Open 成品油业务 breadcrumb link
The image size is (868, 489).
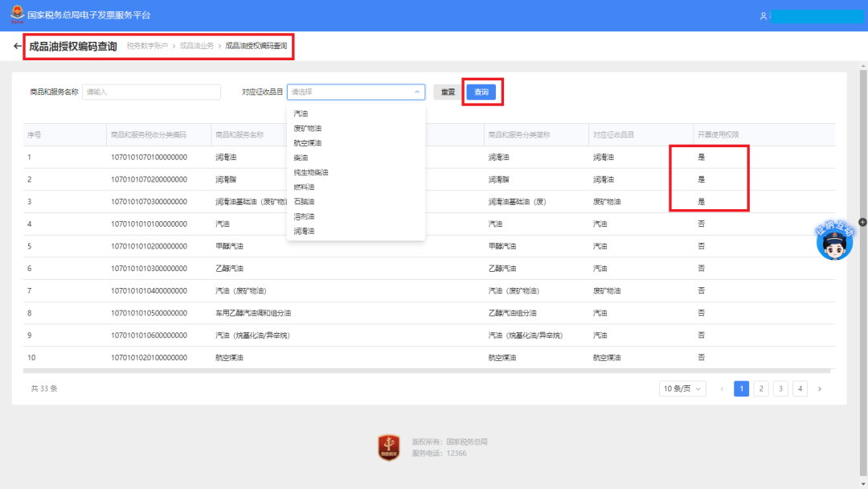(x=197, y=46)
